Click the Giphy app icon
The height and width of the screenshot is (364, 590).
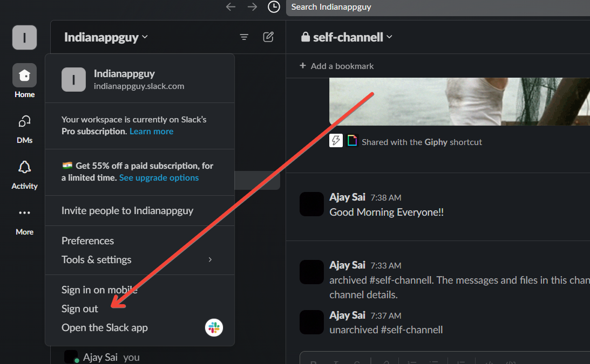coord(352,141)
